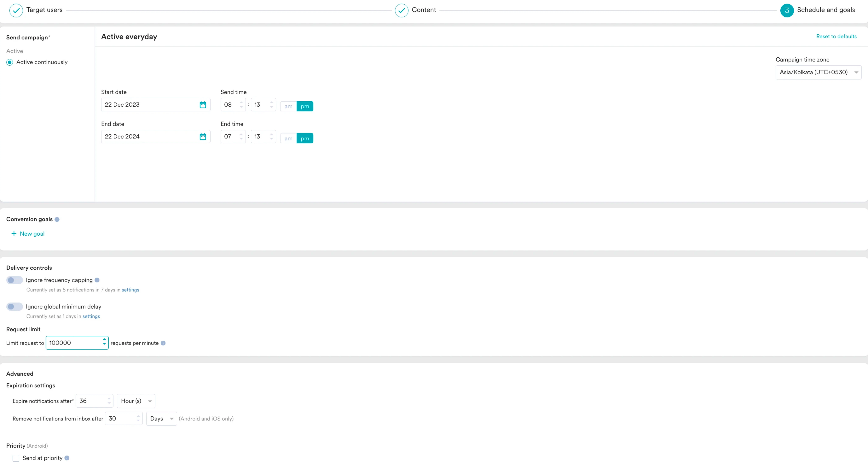Click info icon beside Send at priority
The height and width of the screenshot is (465, 868).
pyautogui.click(x=67, y=458)
